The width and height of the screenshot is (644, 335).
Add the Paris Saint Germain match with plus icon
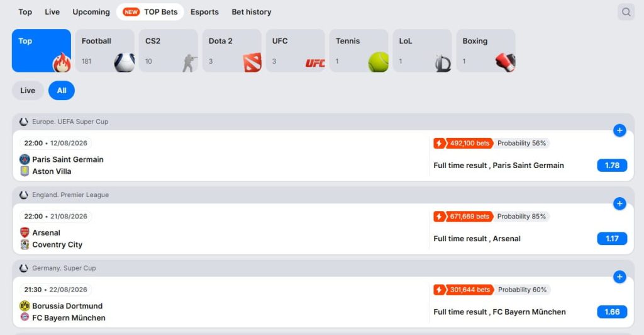pos(619,130)
